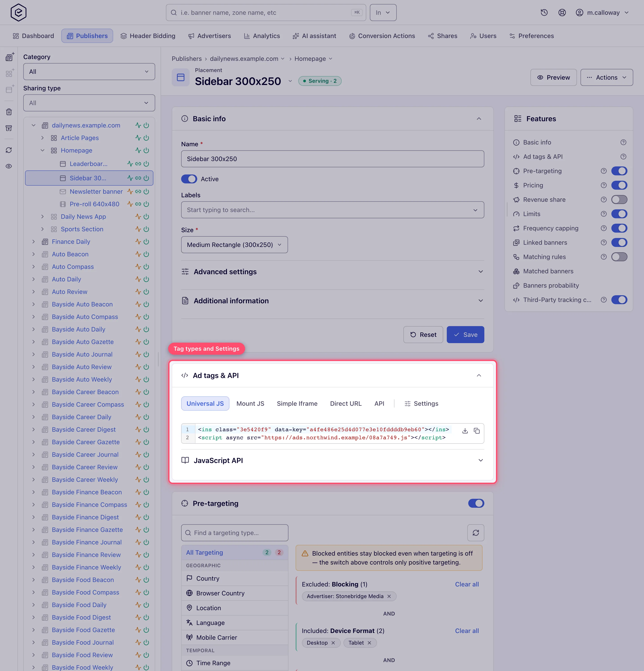Focus the Find a targeting type field
The height and width of the screenshot is (671, 644).
(x=235, y=533)
